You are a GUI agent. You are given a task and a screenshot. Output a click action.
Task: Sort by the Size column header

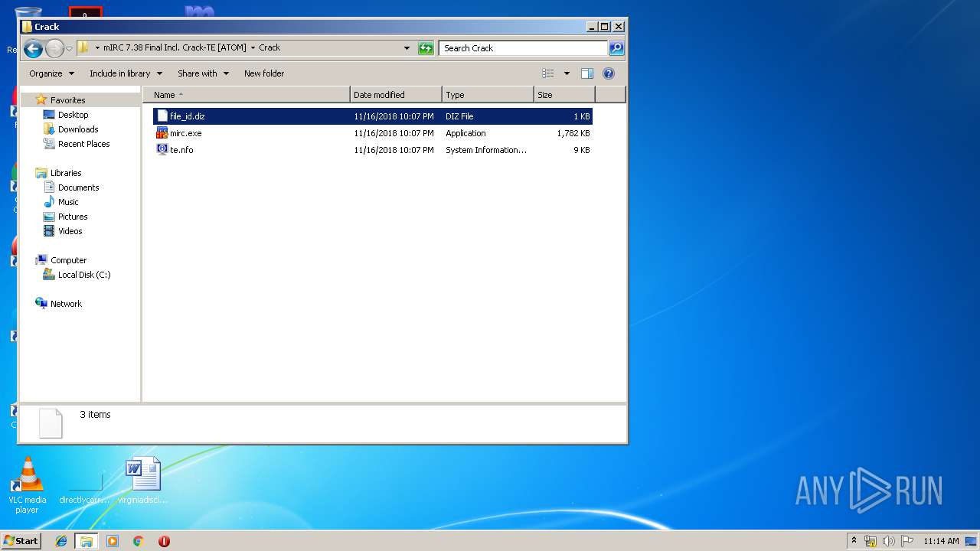[564, 95]
